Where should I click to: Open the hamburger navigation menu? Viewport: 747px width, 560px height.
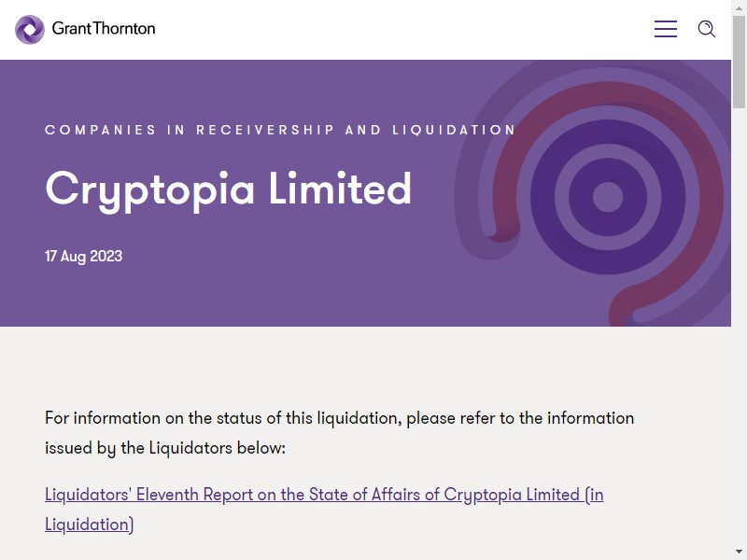click(666, 29)
